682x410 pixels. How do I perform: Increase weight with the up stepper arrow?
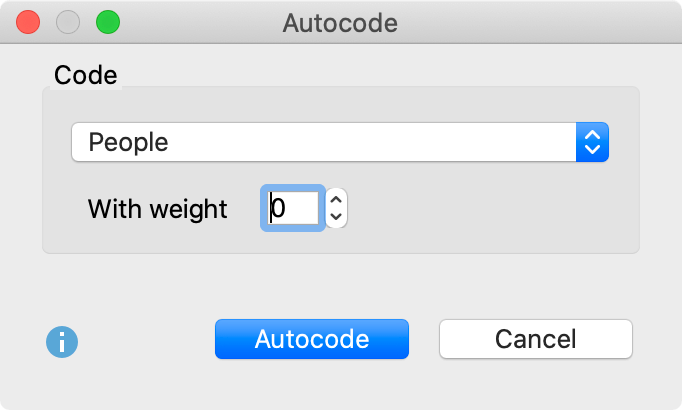[337, 199]
